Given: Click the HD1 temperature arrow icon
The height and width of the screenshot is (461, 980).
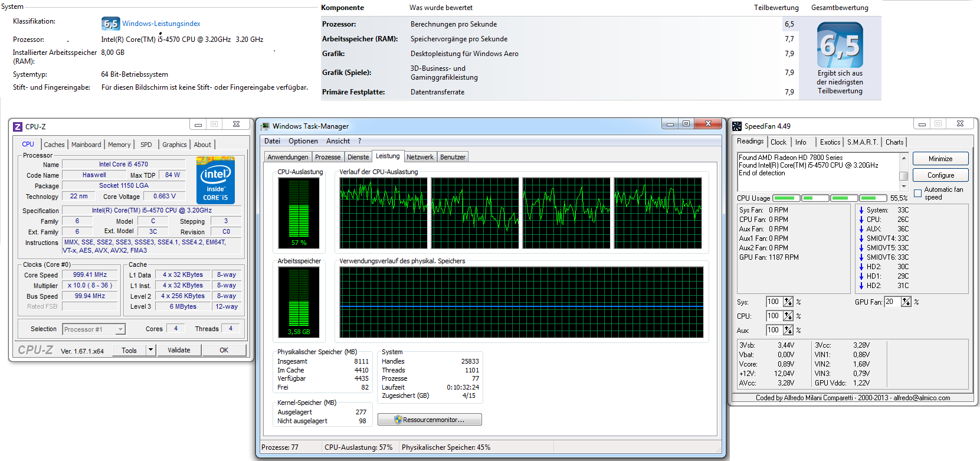Looking at the screenshot, I should click(861, 276).
